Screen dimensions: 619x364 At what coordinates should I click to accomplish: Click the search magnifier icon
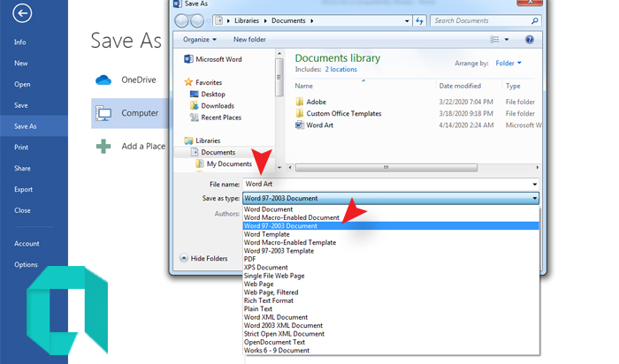534,20
